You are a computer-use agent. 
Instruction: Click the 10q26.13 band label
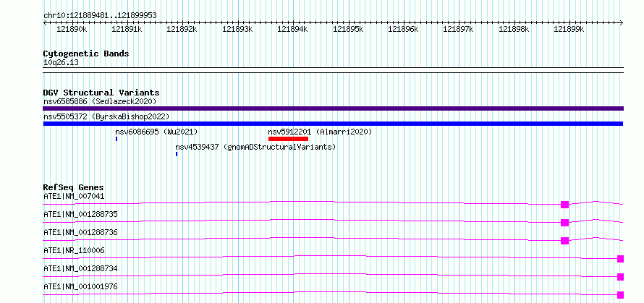(x=61, y=63)
